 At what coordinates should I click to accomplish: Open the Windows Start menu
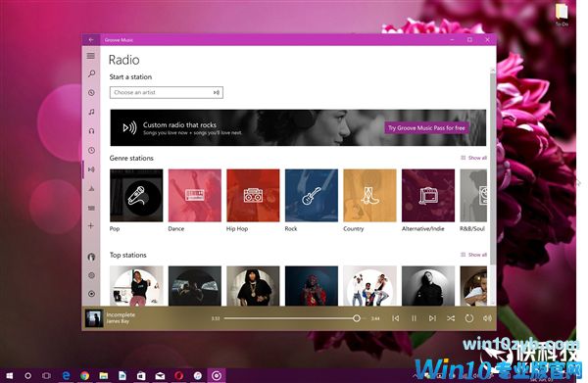click(10, 375)
